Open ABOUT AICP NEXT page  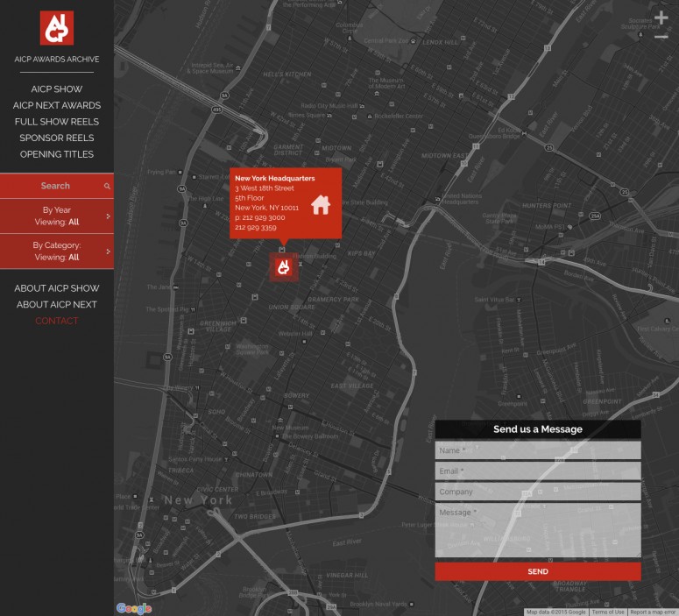coord(57,305)
